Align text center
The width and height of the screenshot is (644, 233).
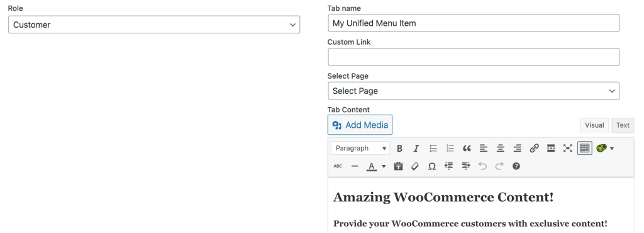500,149
